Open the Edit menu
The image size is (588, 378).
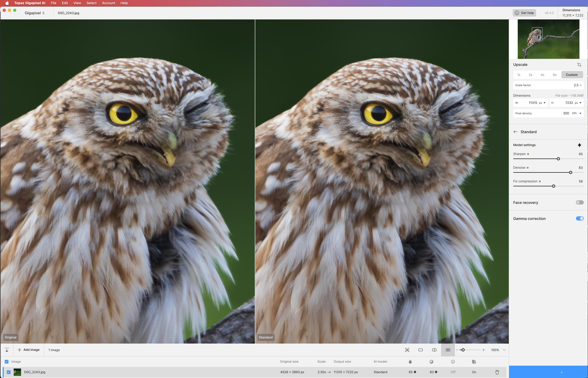(65, 3)
